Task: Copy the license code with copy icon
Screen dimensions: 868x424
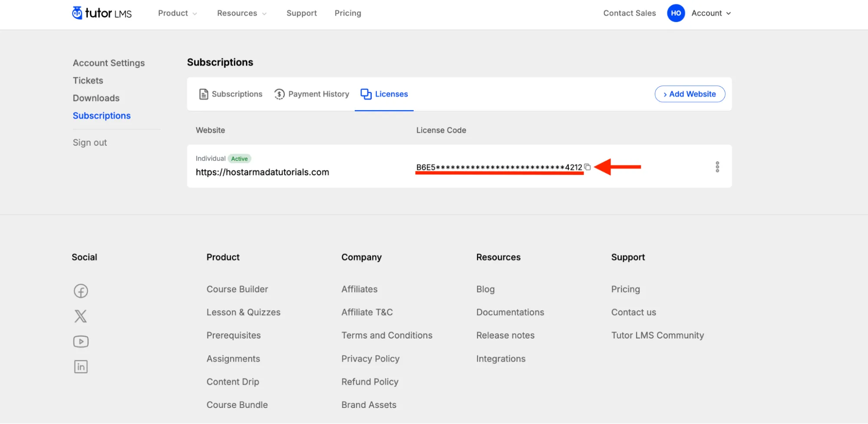Action: point(587,167)
